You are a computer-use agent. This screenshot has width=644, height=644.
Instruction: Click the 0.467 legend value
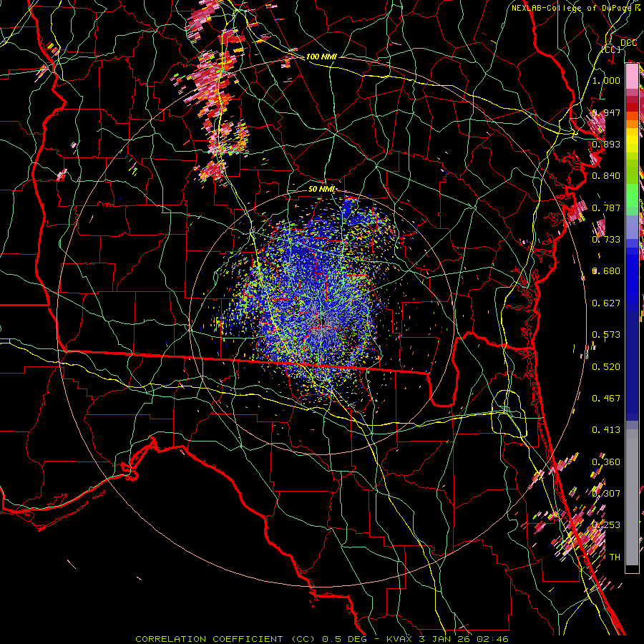(606, 399)
